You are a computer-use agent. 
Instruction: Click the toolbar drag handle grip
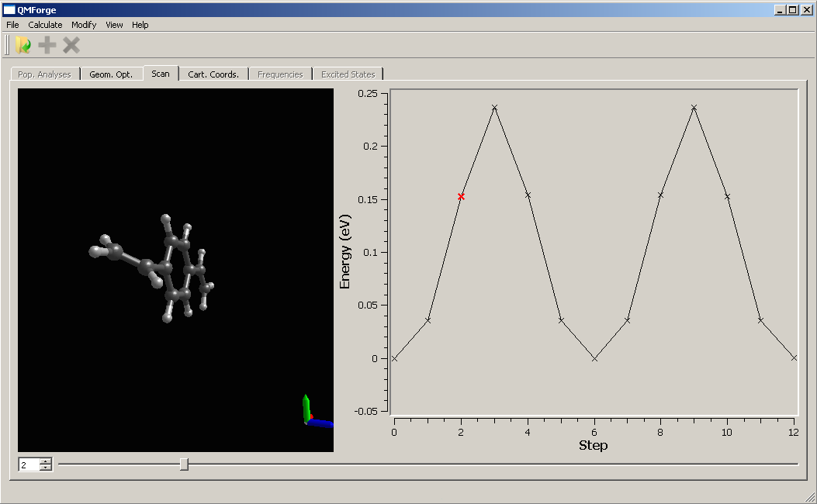point(8,45)
